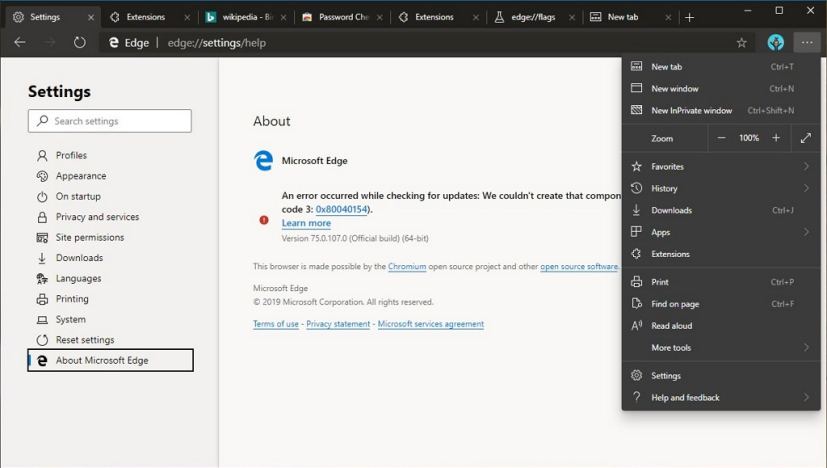Click the Appearance palette icon
Image resolution: width=827 pixels, height=468 pixels.
(42, 176)
